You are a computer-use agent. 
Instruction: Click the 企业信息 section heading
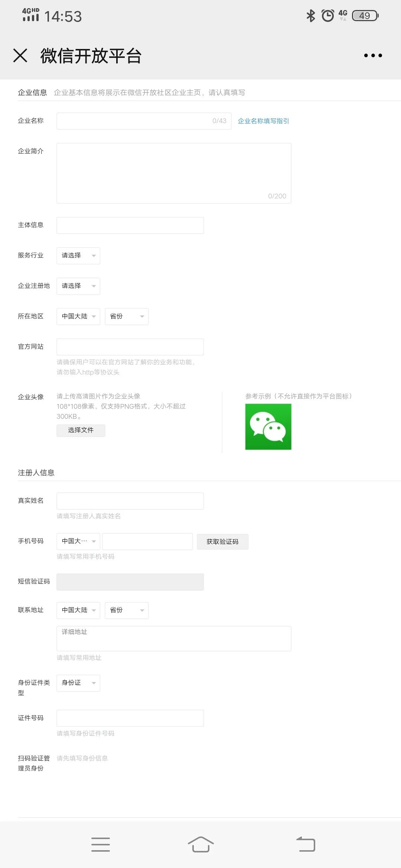click(32, 92)
